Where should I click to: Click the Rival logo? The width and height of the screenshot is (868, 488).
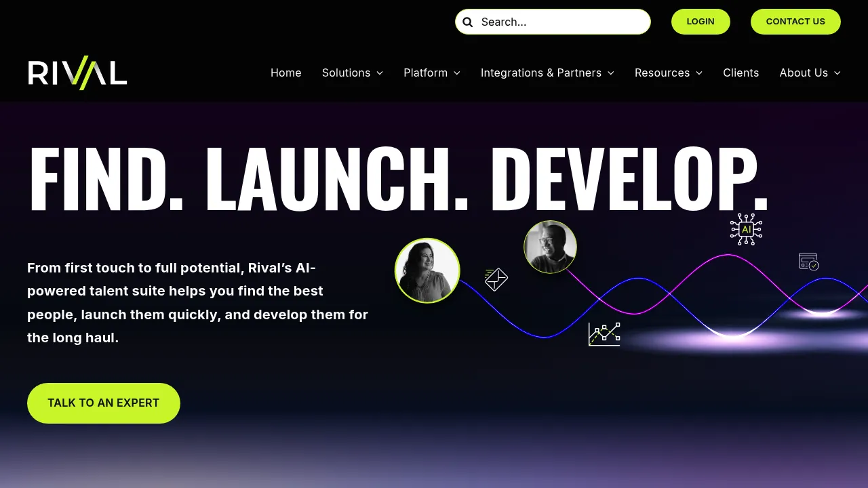coord(77,73)
